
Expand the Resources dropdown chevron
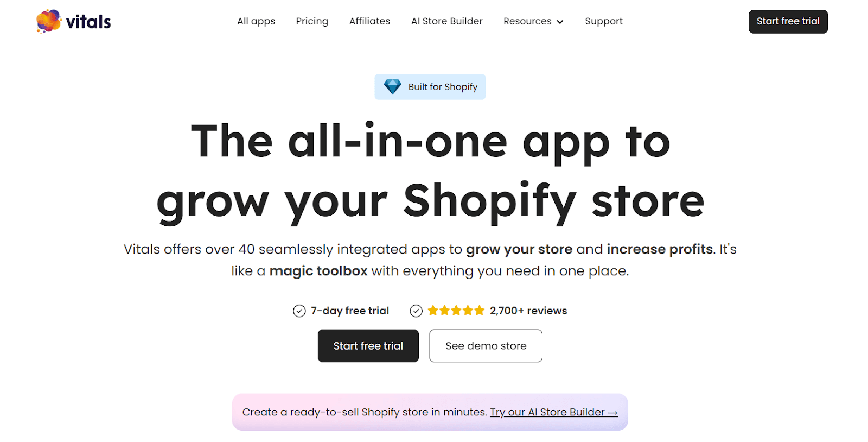[x=560, y=22]
